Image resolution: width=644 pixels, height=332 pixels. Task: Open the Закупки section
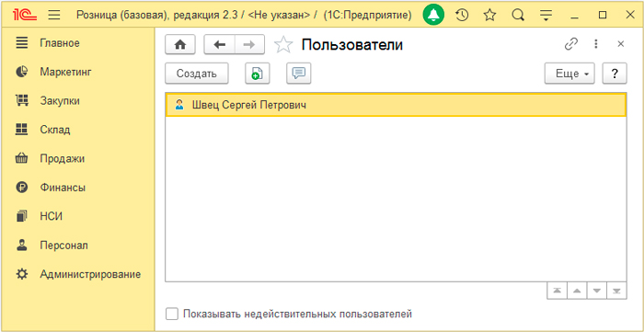77,101
